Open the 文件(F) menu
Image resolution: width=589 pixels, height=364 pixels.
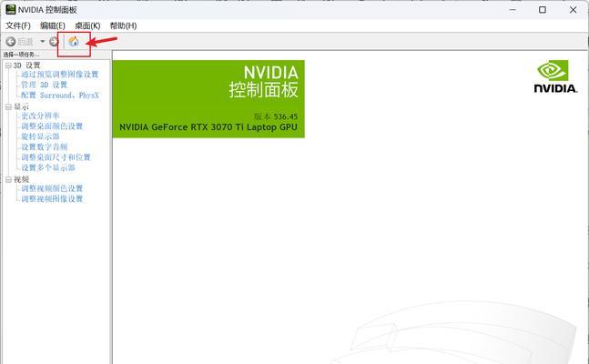pyautogui.click(x=18, y=25)
